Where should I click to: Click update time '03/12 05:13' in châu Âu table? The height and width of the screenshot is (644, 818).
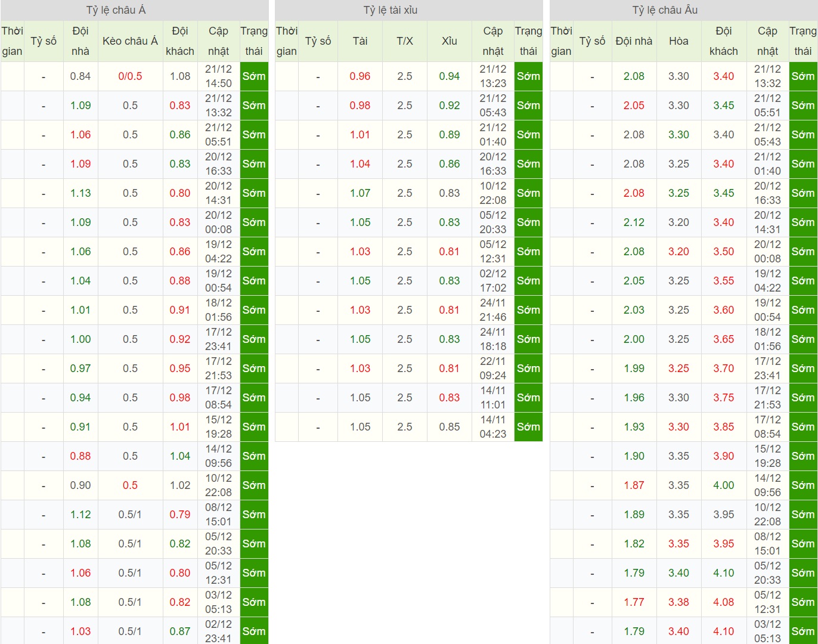[767, 631]
